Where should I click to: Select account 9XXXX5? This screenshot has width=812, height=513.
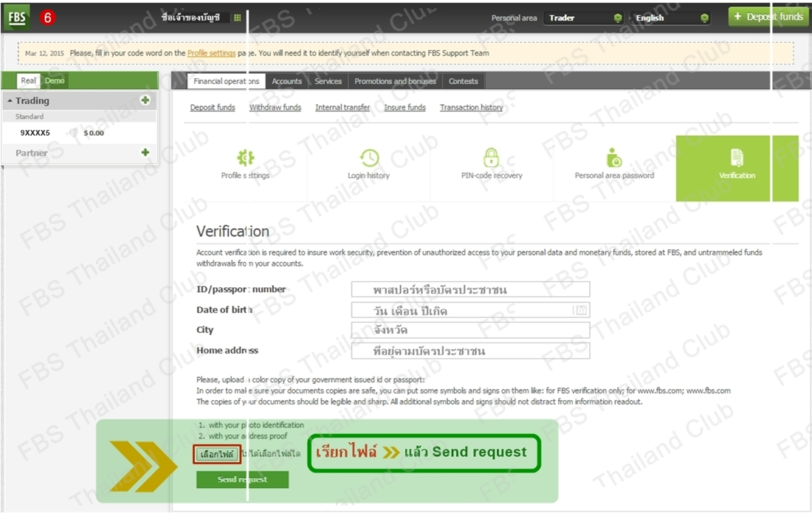pyautogui.click(x=35, y=133)
